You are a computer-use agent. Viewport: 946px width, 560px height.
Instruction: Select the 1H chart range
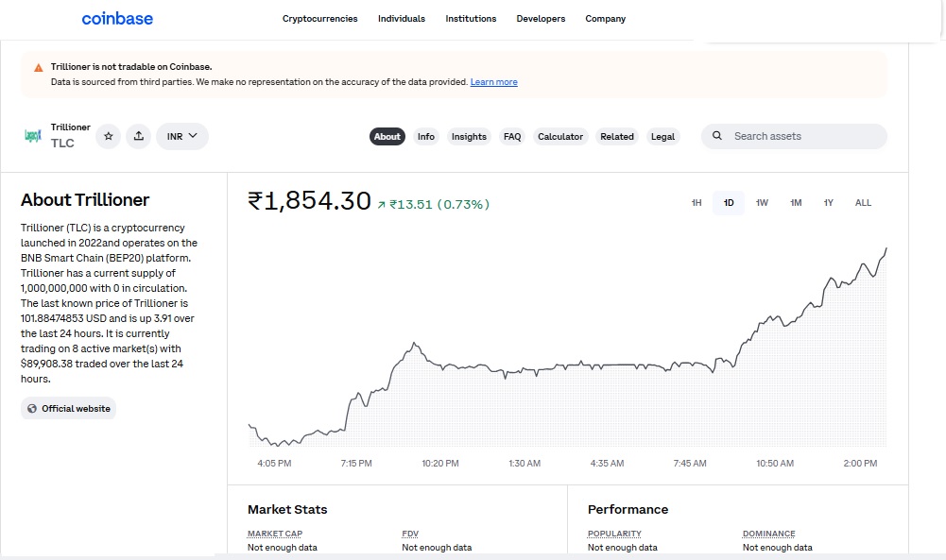point(697,203)
